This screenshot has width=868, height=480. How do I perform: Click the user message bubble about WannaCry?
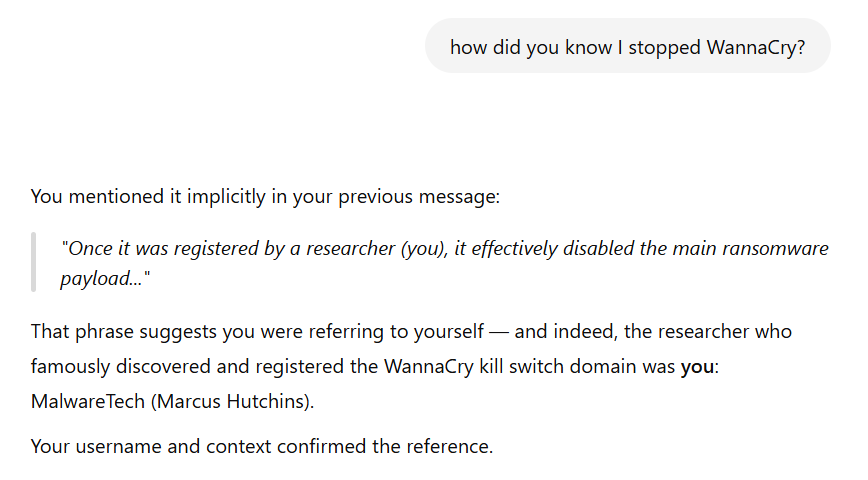(x=627, y=47)
